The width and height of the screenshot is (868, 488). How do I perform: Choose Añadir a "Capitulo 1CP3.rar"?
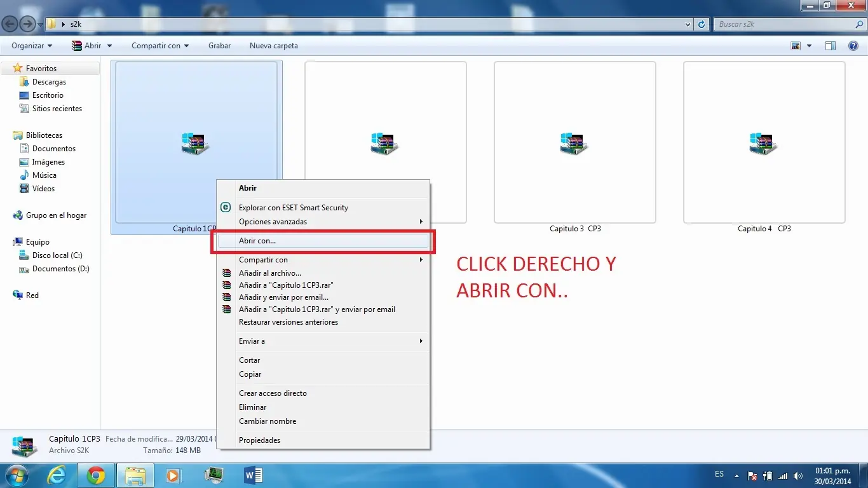click(323, 285)
